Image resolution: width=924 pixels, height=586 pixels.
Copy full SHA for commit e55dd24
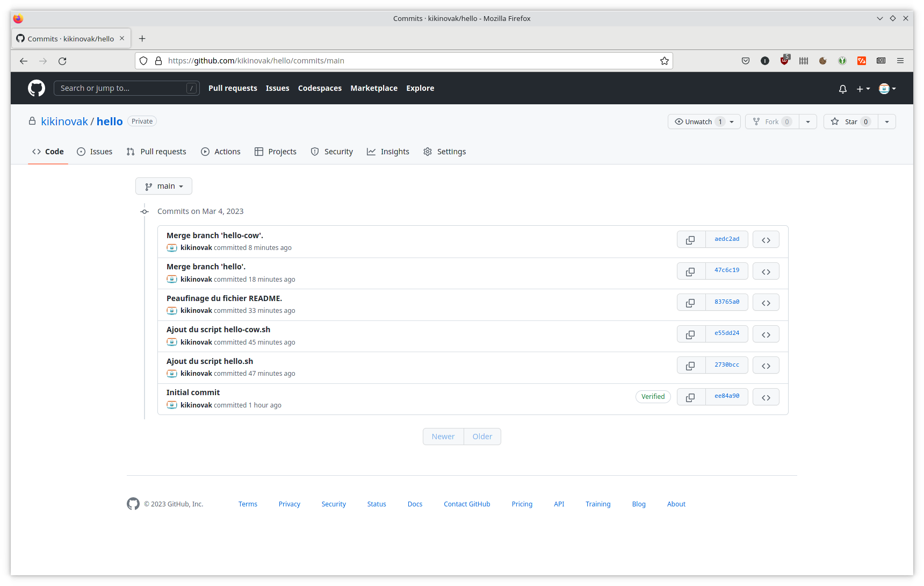[x=691, y=334]
